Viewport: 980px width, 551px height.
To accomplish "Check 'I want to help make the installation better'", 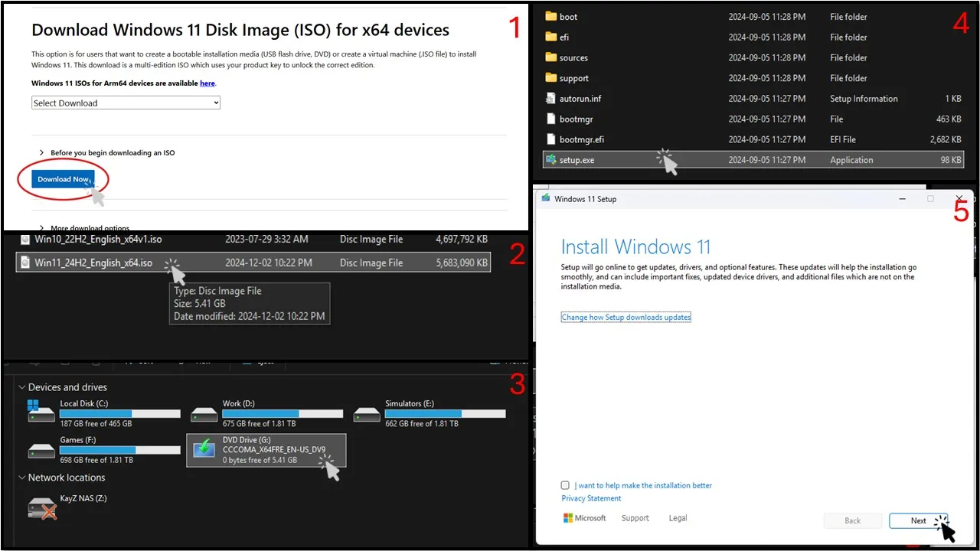I will pos(565,485).
